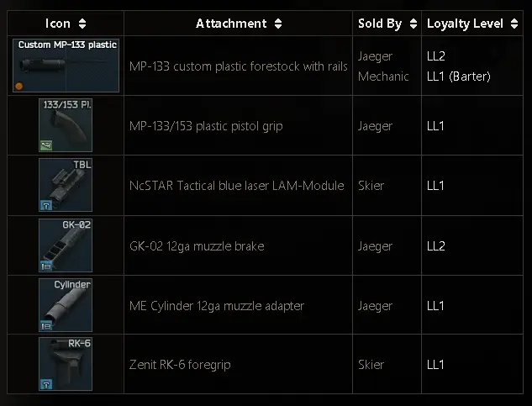Open Skier trader link in laser module row
This screenshot has width=532, height=406.
pos(371,186)
